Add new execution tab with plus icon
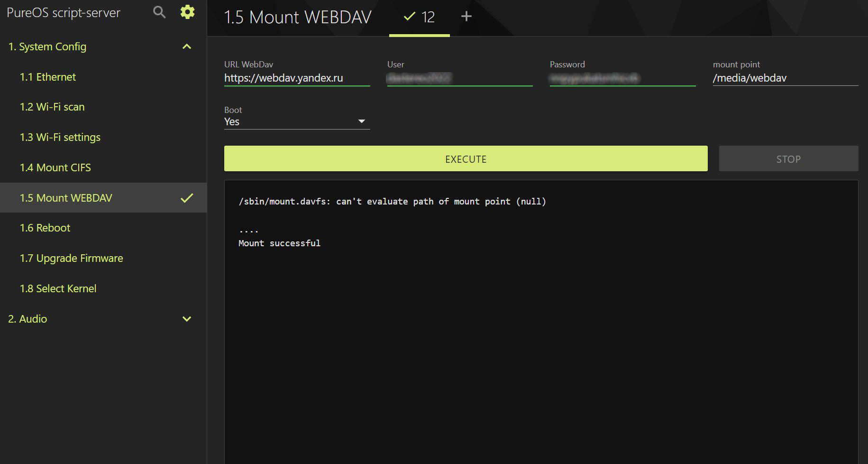The height and width of the screenshot is (464, 868). click(x=466, y=17)
